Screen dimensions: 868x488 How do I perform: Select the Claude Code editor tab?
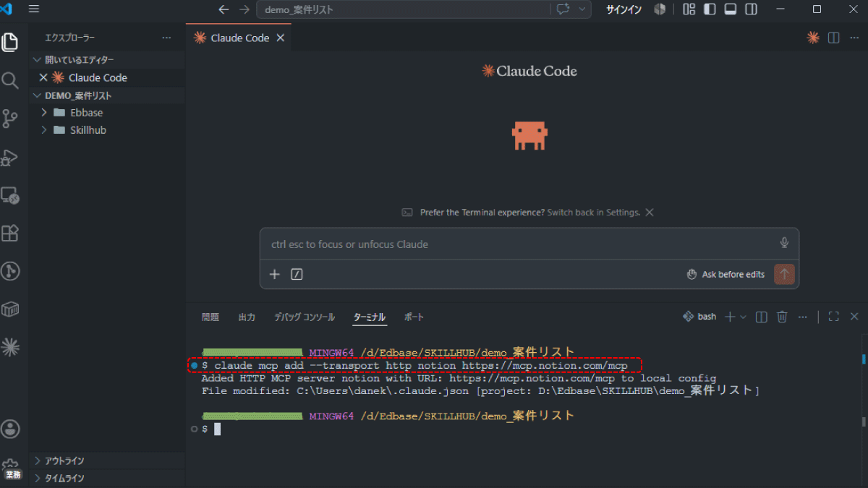click(239, 38)
